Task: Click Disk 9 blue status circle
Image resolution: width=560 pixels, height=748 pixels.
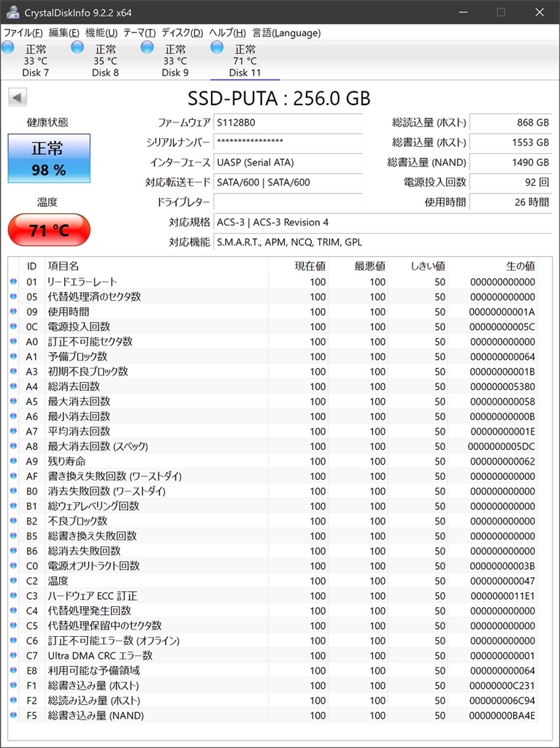Action: click(x=147, y=47)
